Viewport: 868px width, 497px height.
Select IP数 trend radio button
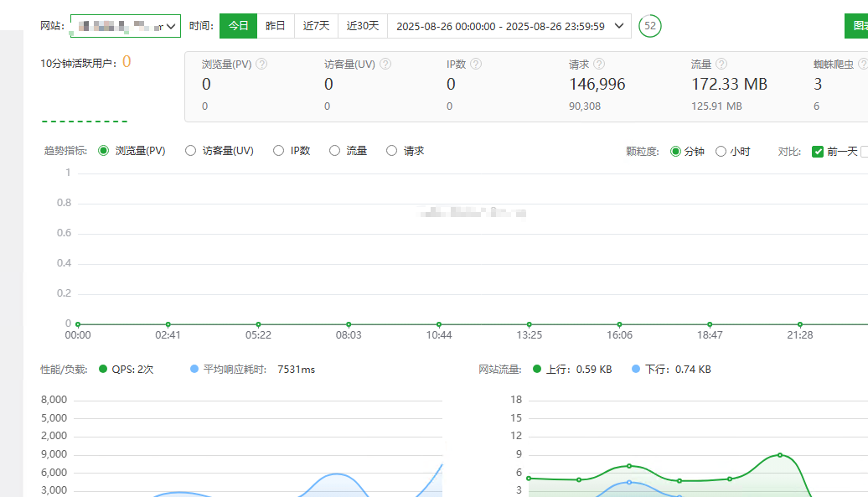coord(278,151)
